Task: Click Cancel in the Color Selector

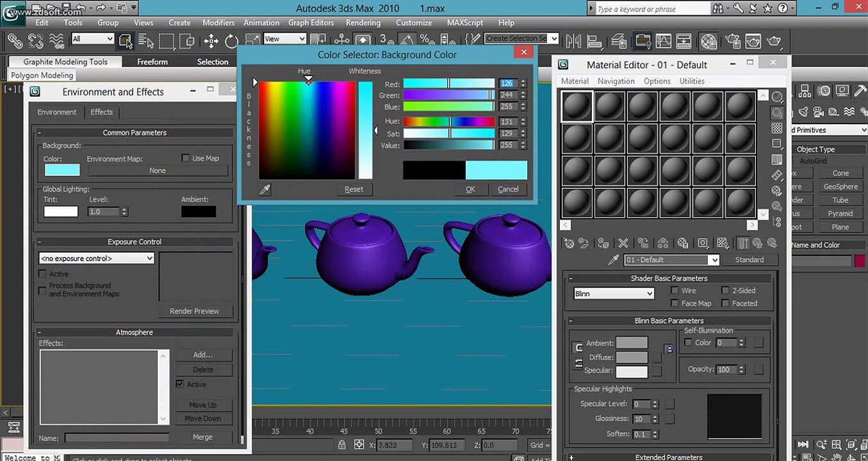Action: [x=508, y=189]
